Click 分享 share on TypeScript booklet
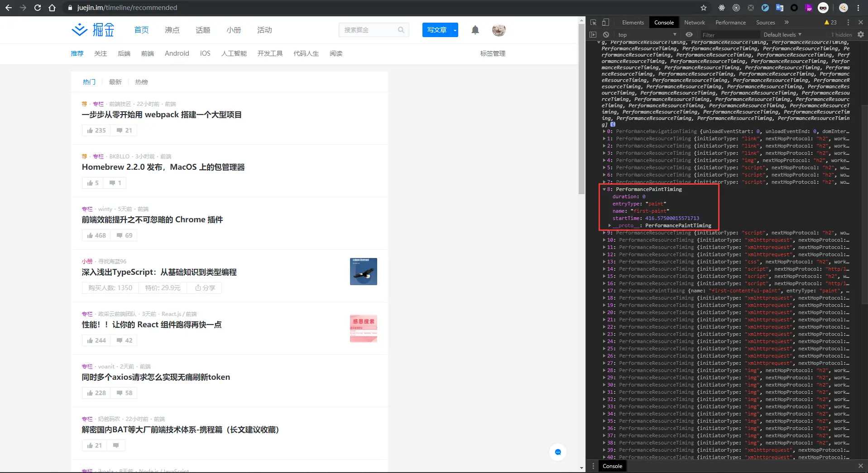 coord(205,288)
